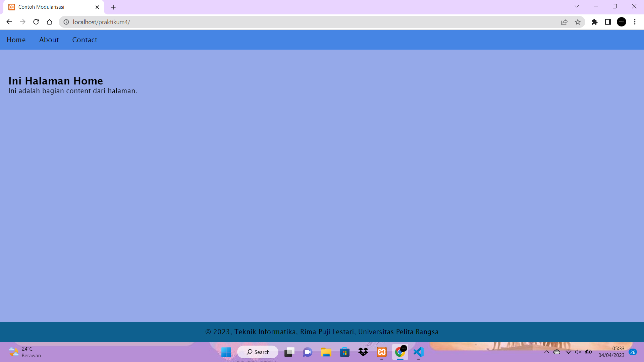
Task: Bookmark this page with star icon
Action: pos(578,22)
